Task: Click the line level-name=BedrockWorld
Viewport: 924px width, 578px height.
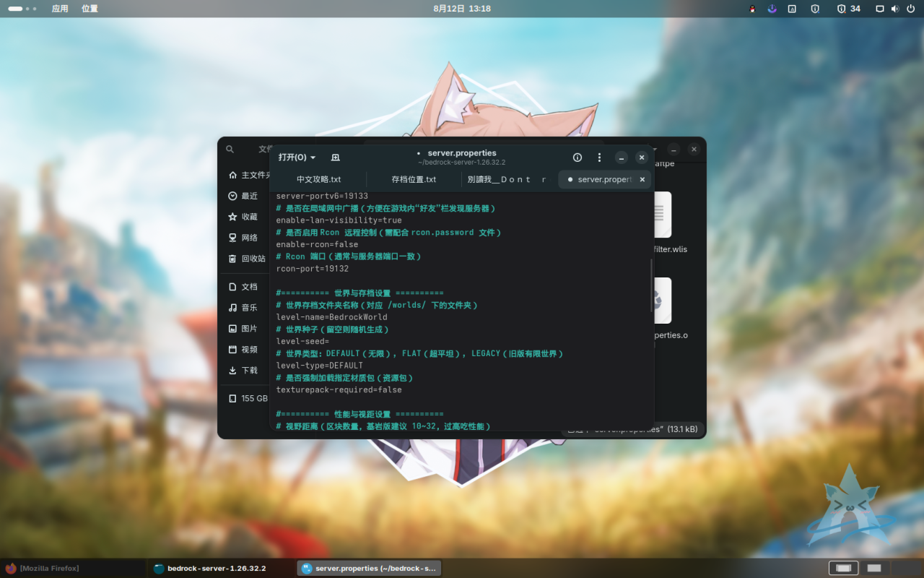Action: (332, 317)
